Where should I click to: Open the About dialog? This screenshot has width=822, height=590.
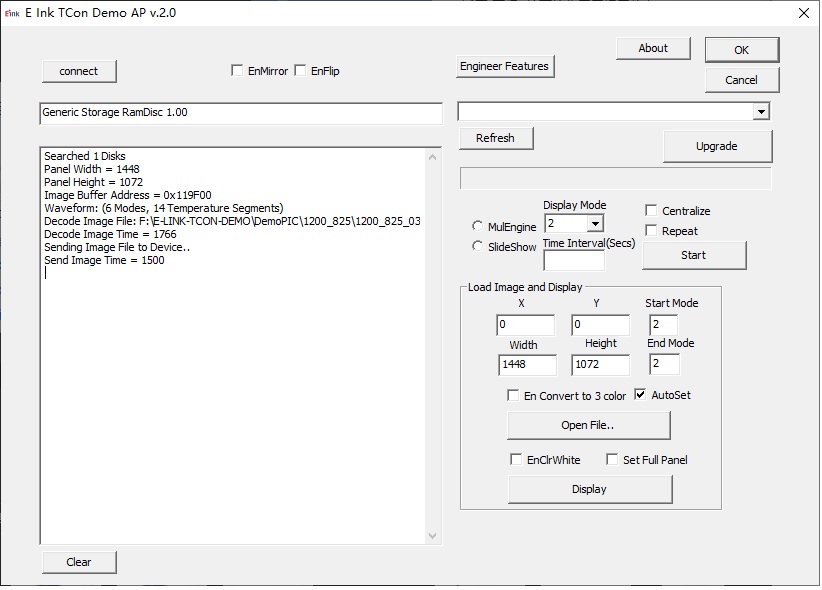pos(653,48)
